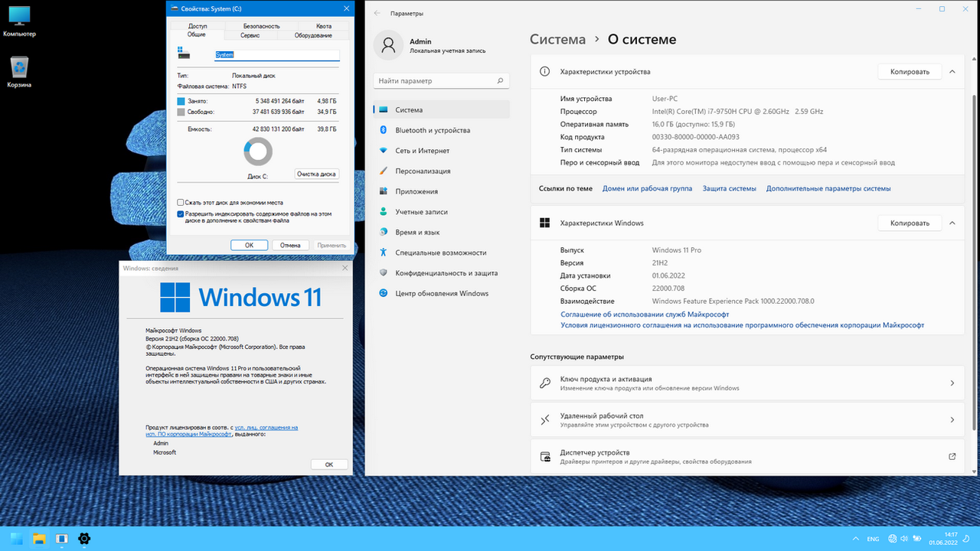Open Удаленный рабочий стол chevron
Screen dimensions: 980x551
tap(952, 419)
